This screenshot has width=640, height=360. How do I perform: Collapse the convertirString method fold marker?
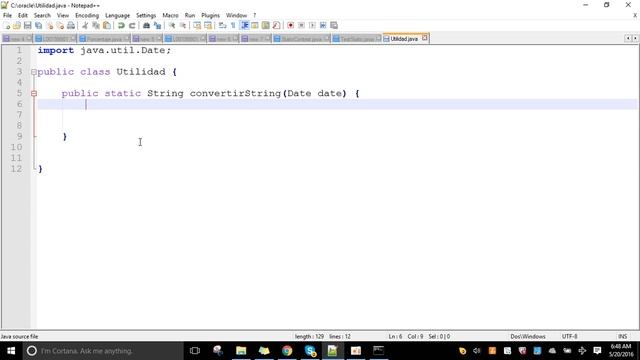click(x=34, y=93)
